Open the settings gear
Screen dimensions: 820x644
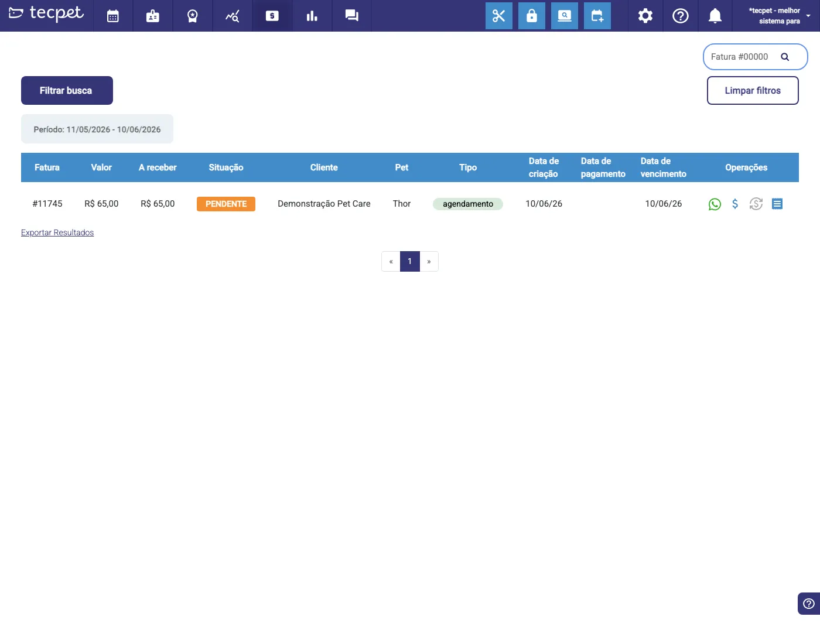pyautogui.click(x=645, y=16)
